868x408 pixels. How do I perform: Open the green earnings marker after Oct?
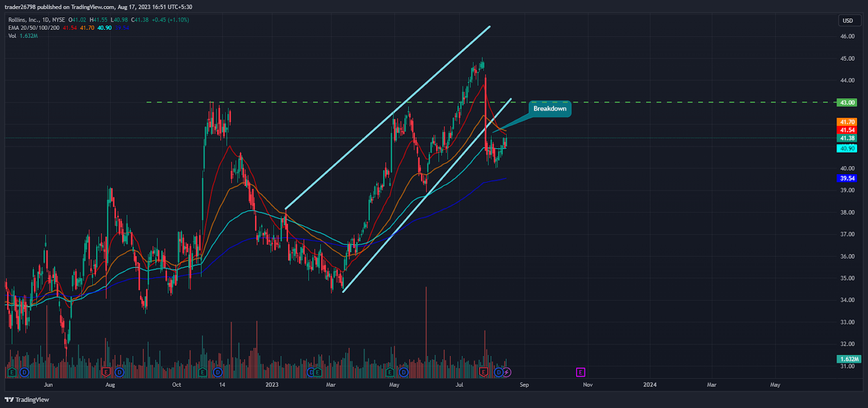[202, 372]
